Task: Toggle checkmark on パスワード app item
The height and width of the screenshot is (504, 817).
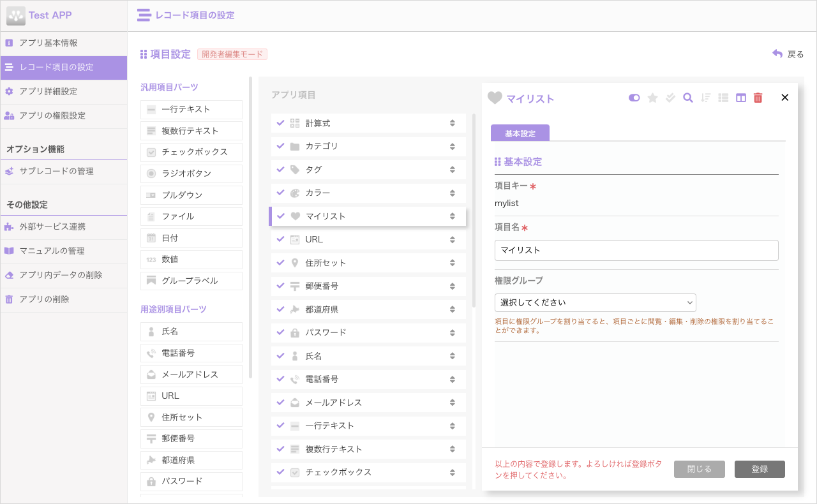Action: (281, 332)
